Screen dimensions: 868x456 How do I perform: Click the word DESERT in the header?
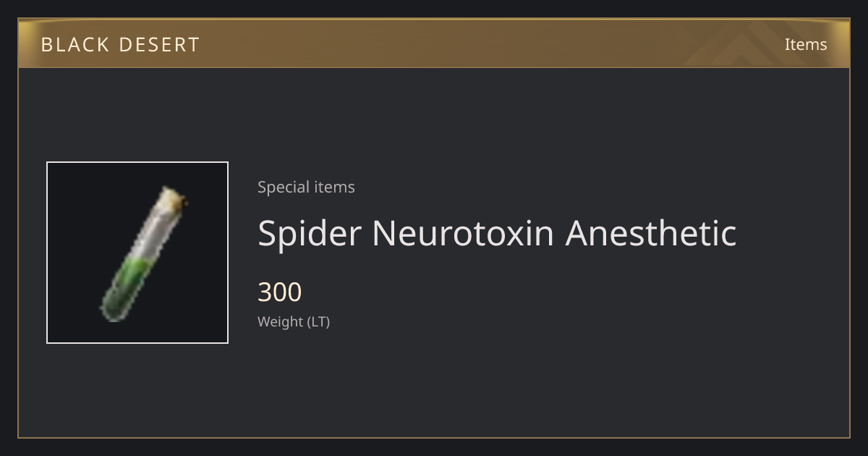[x=158, y=44]
